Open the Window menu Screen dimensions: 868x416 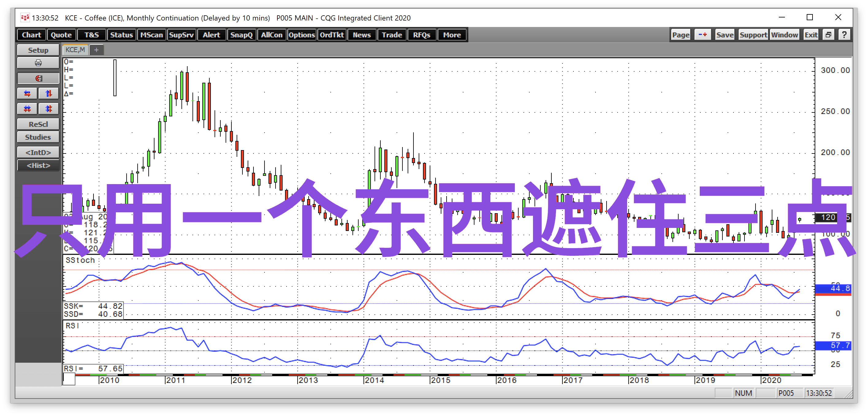pos(784,35)
